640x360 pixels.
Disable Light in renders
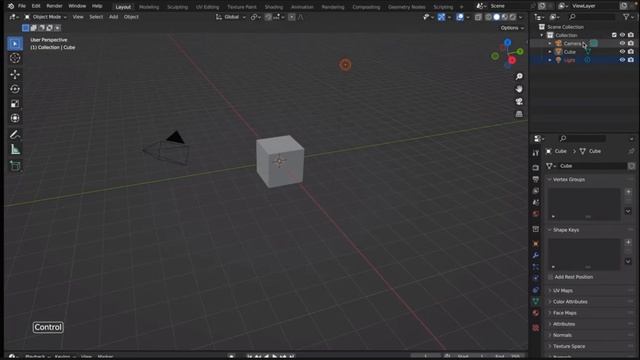pos(631,60)
